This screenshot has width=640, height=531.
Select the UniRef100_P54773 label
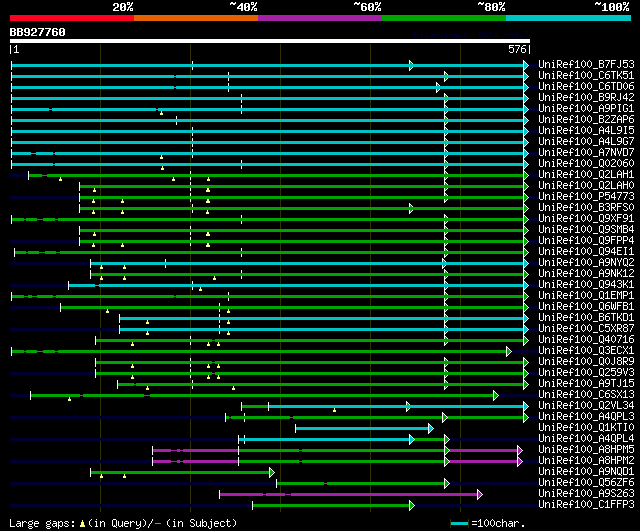(x=586, y=197)
